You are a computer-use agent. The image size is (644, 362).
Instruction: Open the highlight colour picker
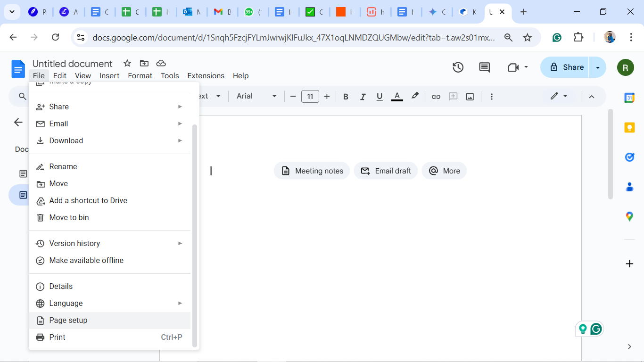pos(415,97)
